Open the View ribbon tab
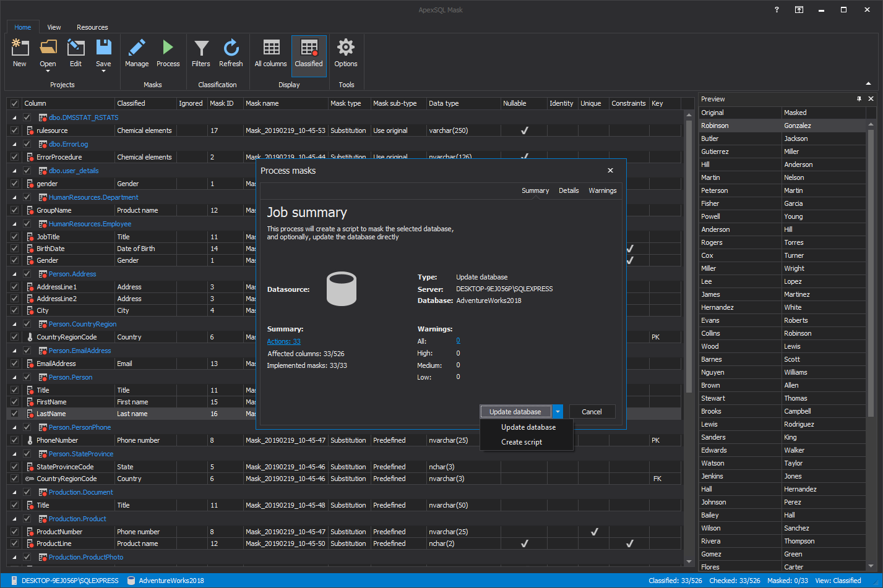This screenshot has height=588, width=883. coord(54,27)
